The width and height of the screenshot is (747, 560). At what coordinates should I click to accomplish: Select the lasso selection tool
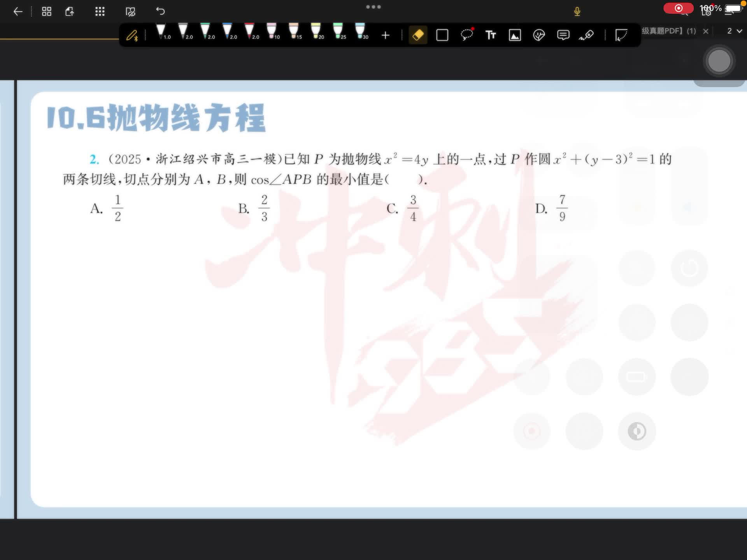466,35
